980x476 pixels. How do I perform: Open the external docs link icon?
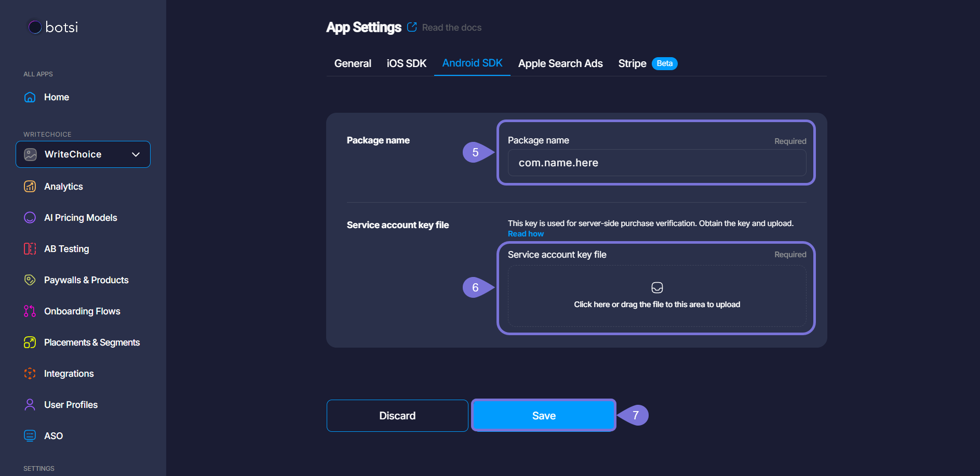[x=412, y=27]
